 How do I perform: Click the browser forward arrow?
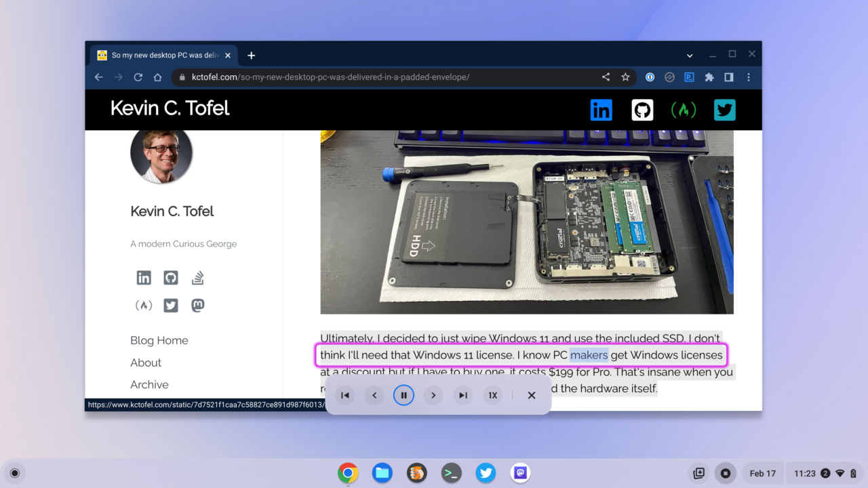[119, 77]
